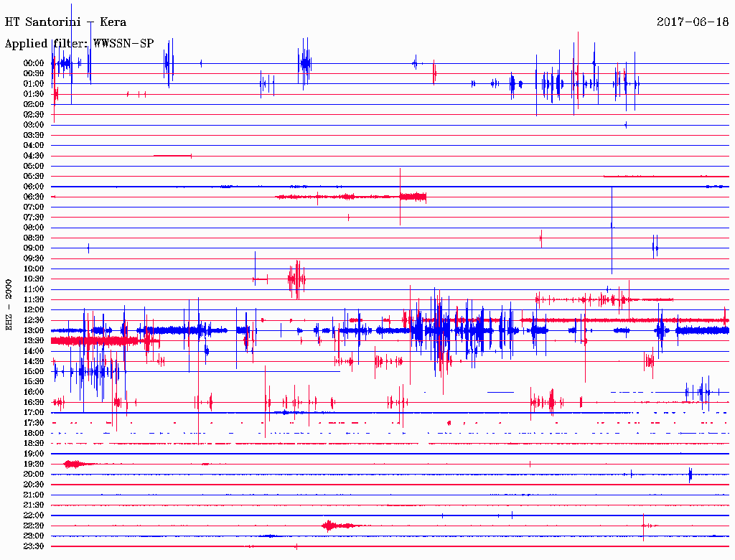Select the 08:30 time row label
Viewport: 735px width, 560px height.
point(34,238)
